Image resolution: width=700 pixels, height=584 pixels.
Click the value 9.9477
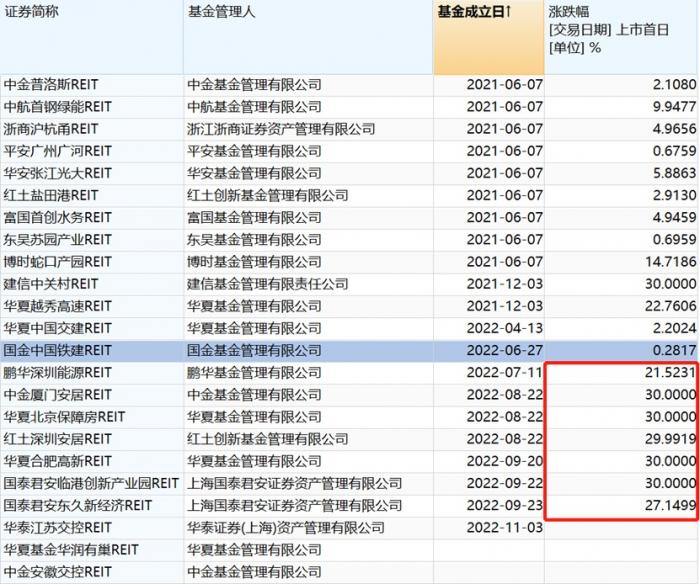coord(675,107)
